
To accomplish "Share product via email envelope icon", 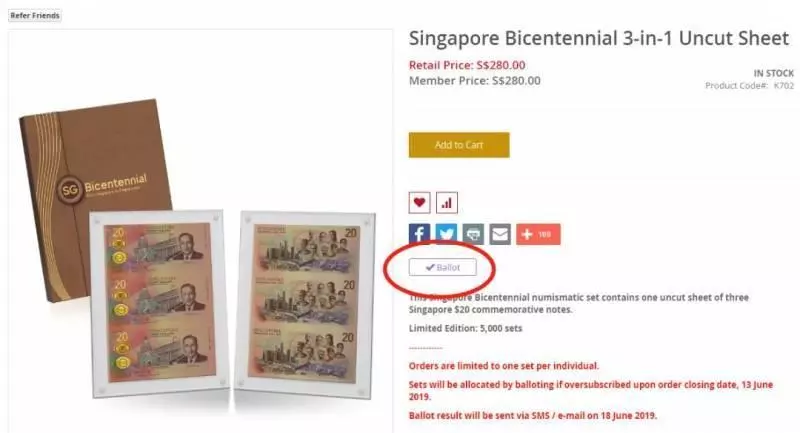I will click(500, 234).
